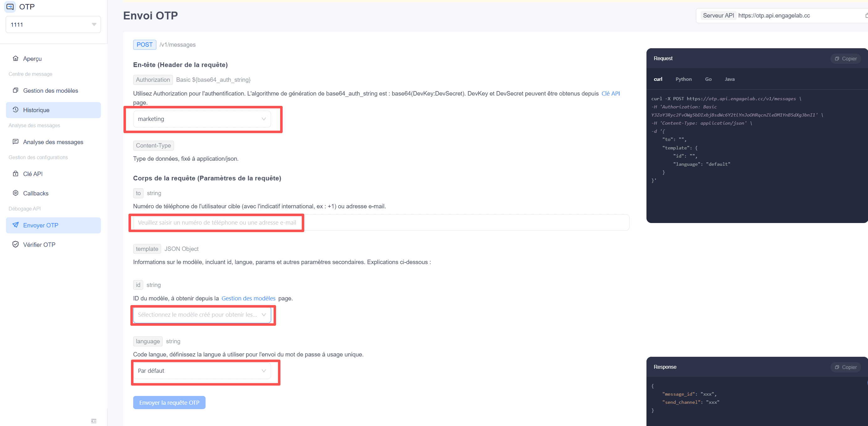Click the 'id' parameter tag

138,285
